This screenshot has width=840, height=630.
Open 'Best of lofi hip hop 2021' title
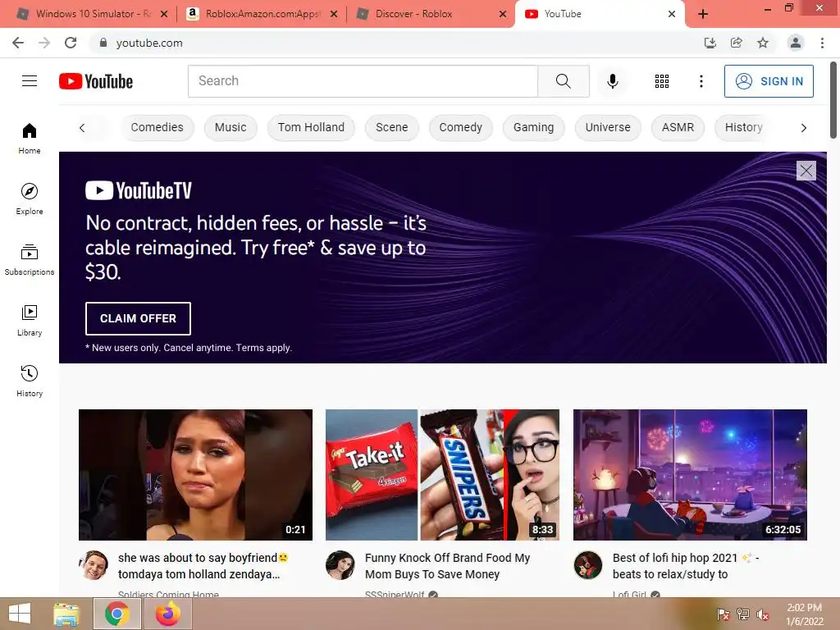(x=686, y=566)
